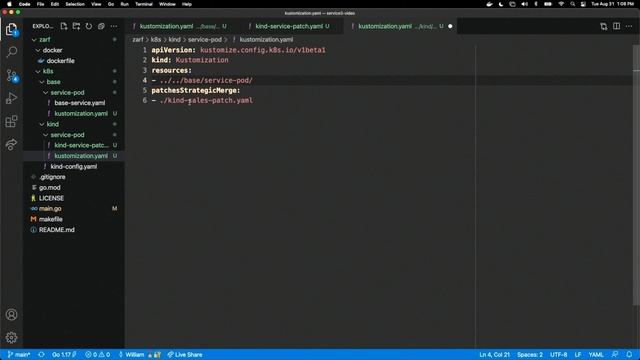Change the YAML language mode
The image size is (640, 360).
tap(596, 354)
